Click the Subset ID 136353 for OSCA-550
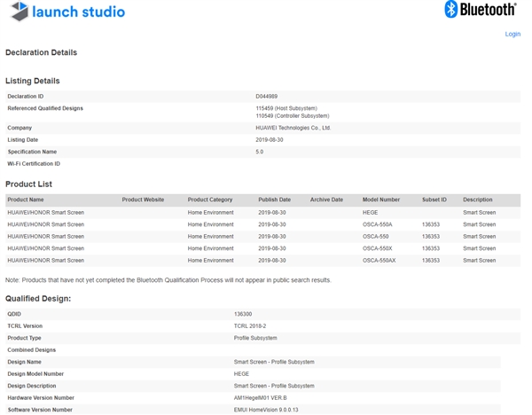 click(x=431, y=237)
